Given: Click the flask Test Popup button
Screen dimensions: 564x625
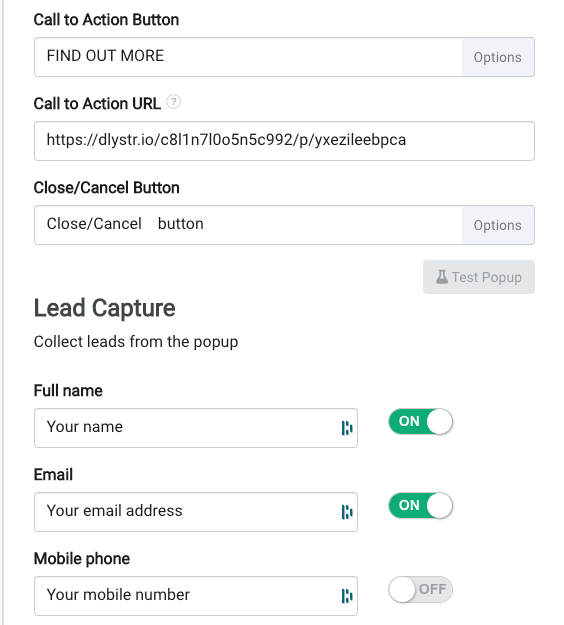Looking at the screenshot, I should tap(479, 277).
